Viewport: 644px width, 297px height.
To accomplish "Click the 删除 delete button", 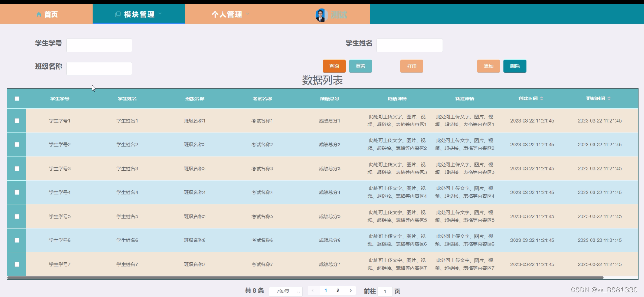I will coord(515,66).
